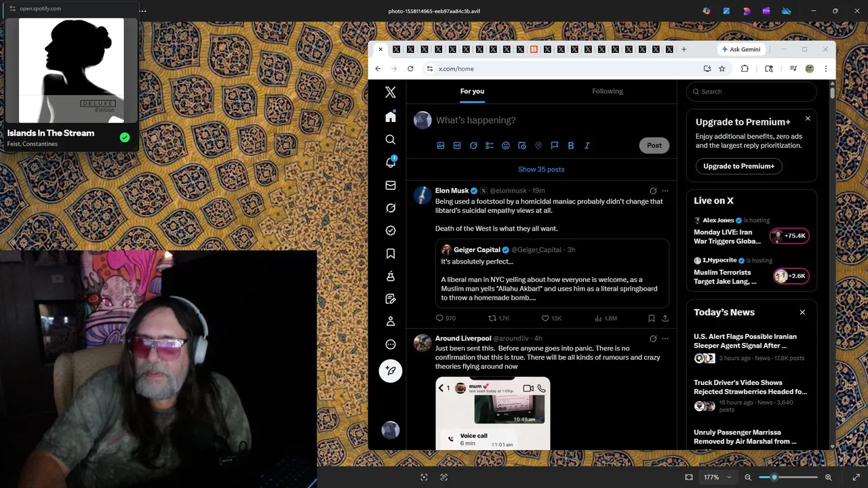
Task: Switch to the Following tab
Action: pyautogui.click(x=608, y=91)
